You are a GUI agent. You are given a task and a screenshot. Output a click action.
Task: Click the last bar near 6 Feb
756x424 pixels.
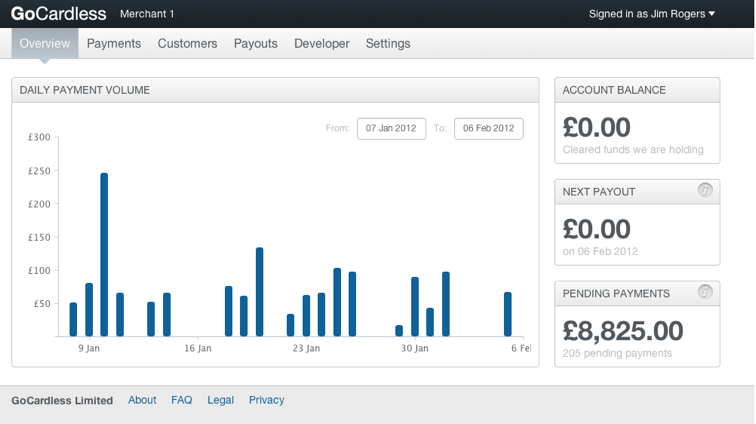(x=508, y=314)
